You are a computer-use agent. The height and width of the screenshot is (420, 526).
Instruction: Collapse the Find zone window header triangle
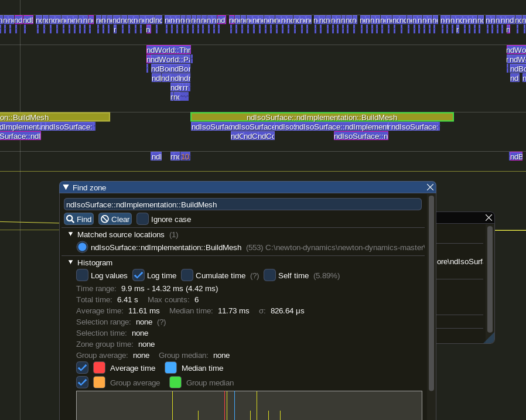click(66, 187)
